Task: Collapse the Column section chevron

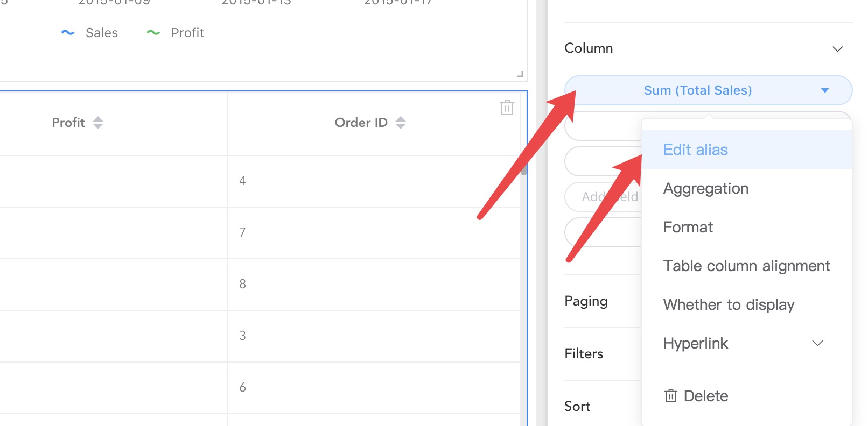Action: click(837, 49)
